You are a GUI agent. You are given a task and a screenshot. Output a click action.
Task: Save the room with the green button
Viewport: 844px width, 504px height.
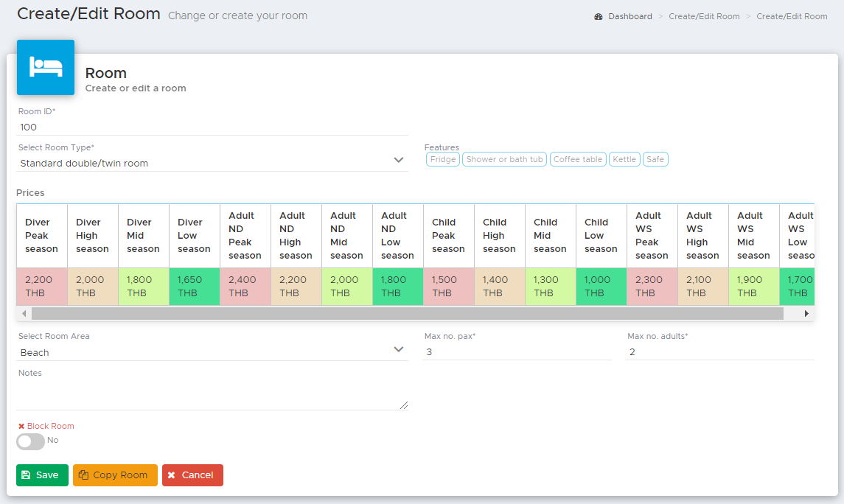pos(42,475)
